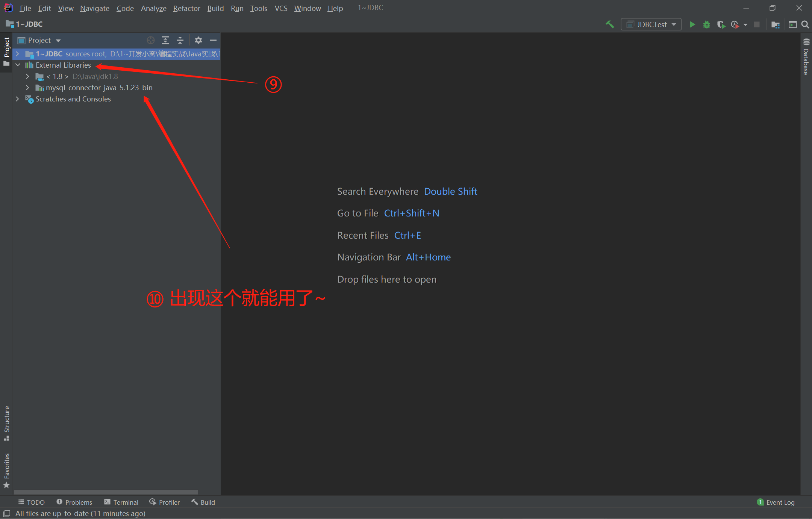Open the Event Log button

776,502
